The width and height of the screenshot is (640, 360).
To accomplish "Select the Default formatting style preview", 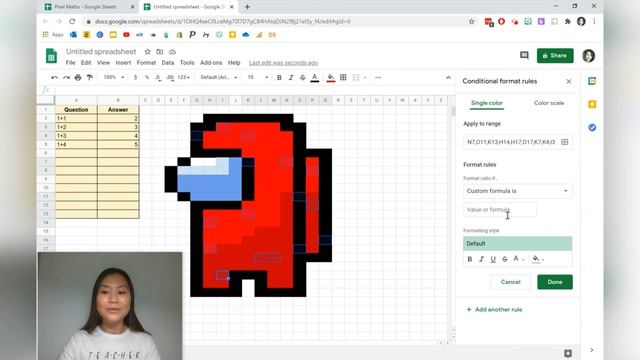I will (518, 243).
